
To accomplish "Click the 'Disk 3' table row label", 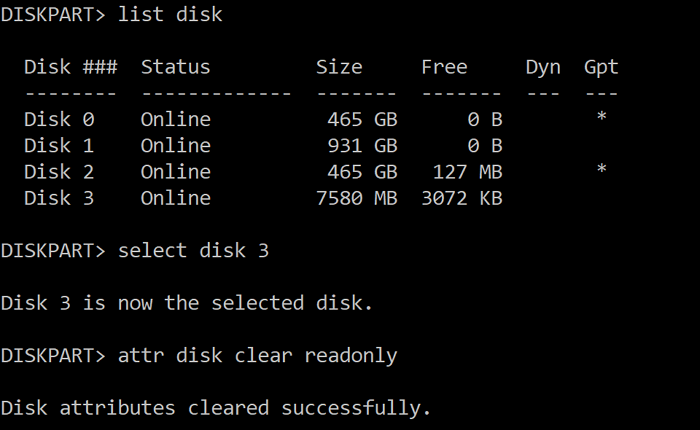I will 59,197.
